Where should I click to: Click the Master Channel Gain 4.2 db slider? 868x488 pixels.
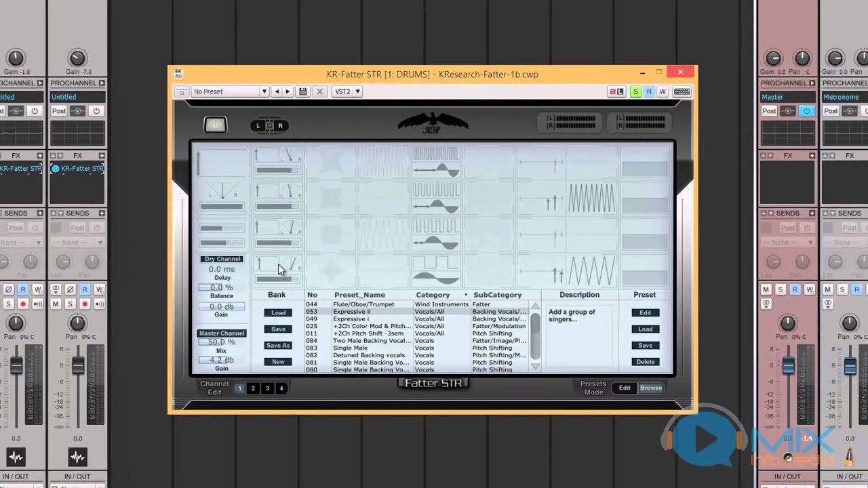[x=222, y=360]
